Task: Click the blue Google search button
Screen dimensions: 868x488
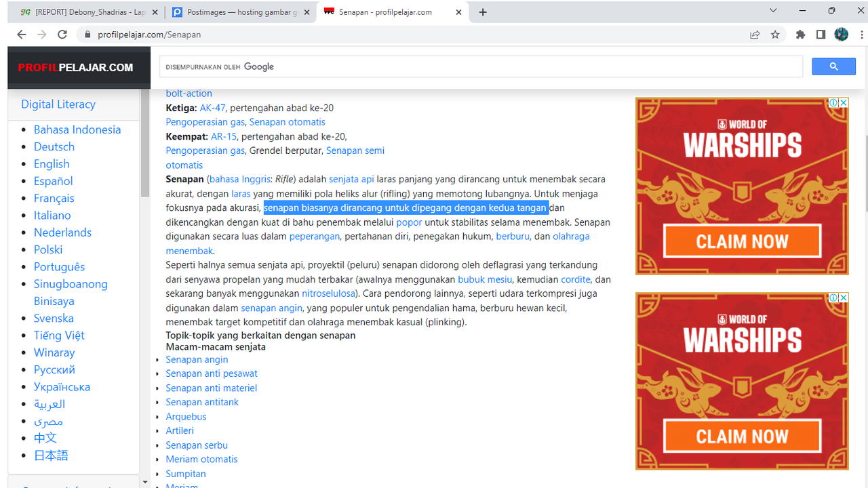Action: tap(834, 66)
